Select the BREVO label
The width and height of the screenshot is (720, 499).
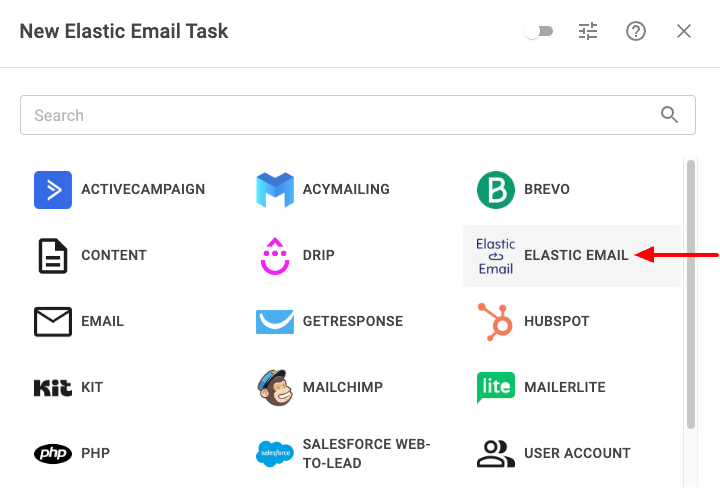coord(547,189)
